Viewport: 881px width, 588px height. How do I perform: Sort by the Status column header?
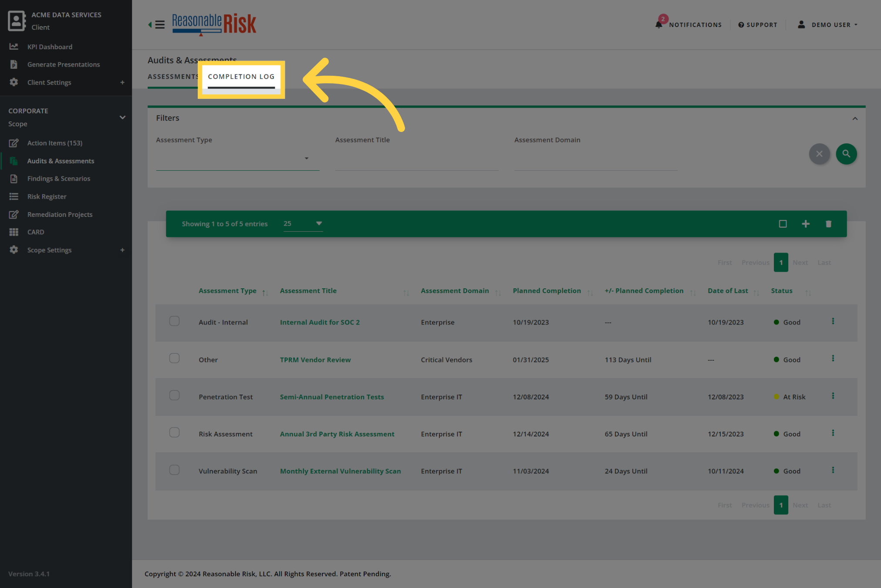pyautogui.click(x=781, y=291)
